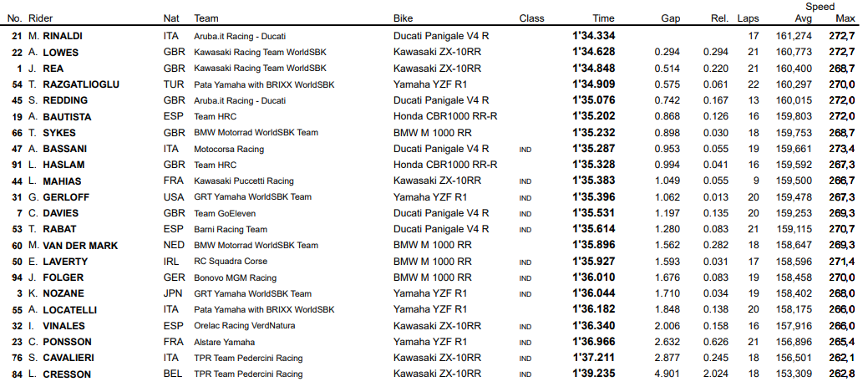Screen dimensions: 868x392
Task: Click the Laps column header
Action: coord(749,18)
